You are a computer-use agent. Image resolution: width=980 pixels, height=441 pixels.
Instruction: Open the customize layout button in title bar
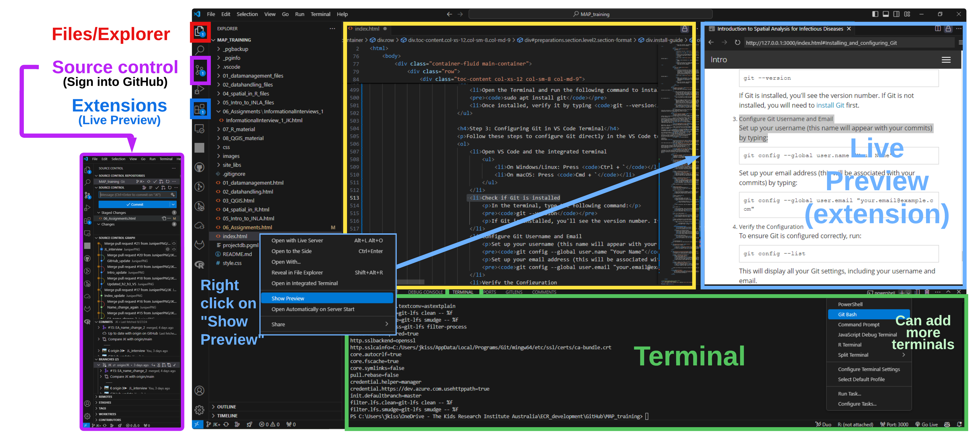tap(907, 14)
